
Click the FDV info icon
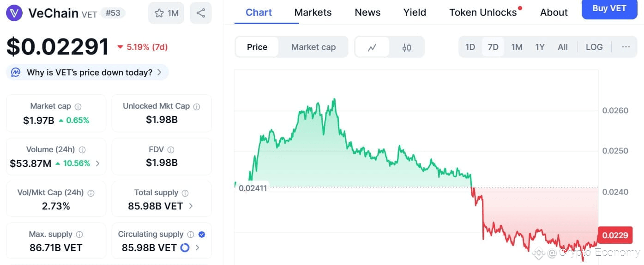171,150
